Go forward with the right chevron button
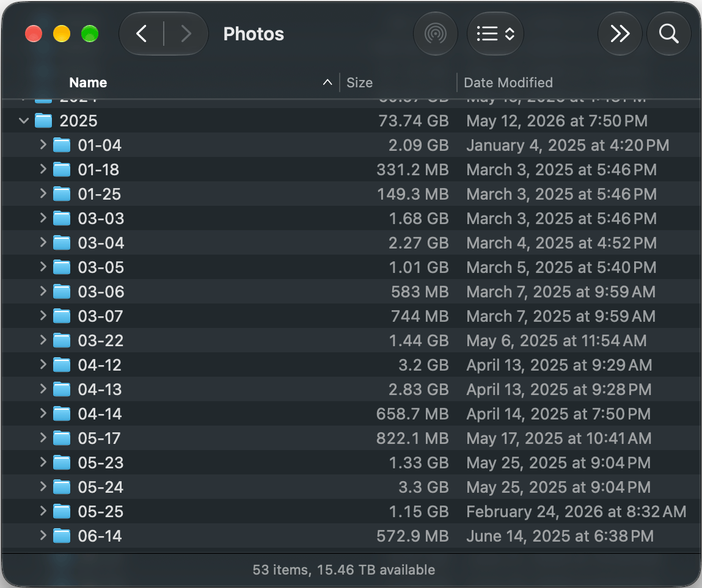This screenshot has height=588, width=702. click(x=186, y=34)
